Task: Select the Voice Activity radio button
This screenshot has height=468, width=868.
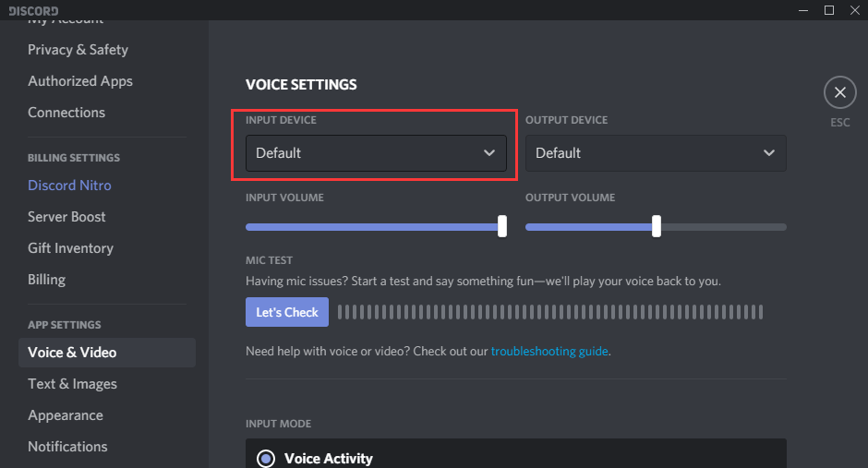Action: click(266, 459)
